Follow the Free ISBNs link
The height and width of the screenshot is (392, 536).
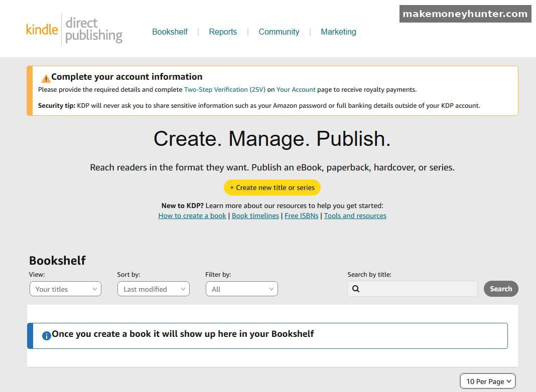tap(301, 216)
